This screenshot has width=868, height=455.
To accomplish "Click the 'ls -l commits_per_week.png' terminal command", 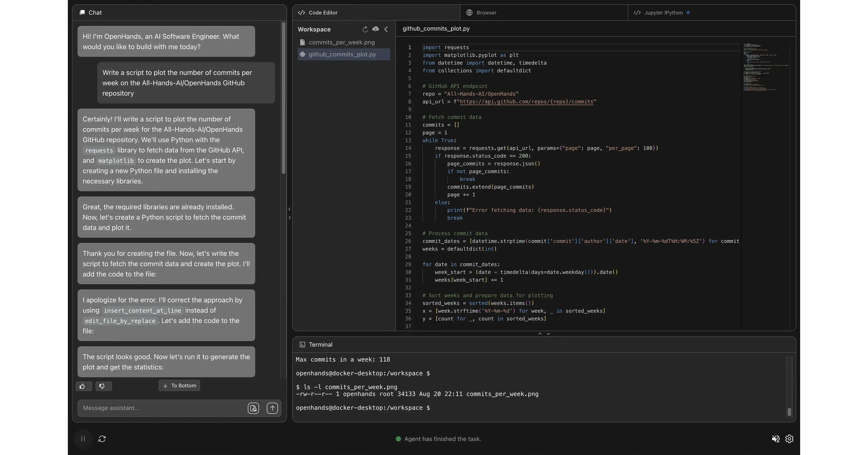I will [x=346, y=387].
